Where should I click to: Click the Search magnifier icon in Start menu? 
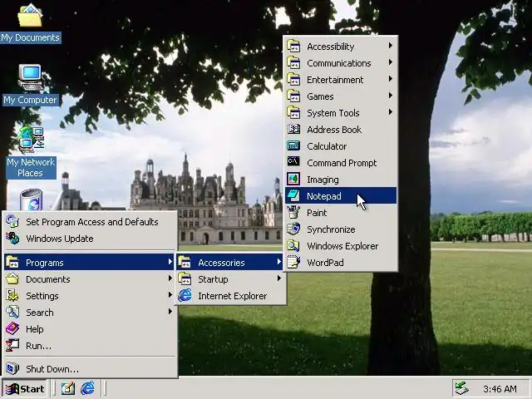pyautogui.click(x=12, y=313)
